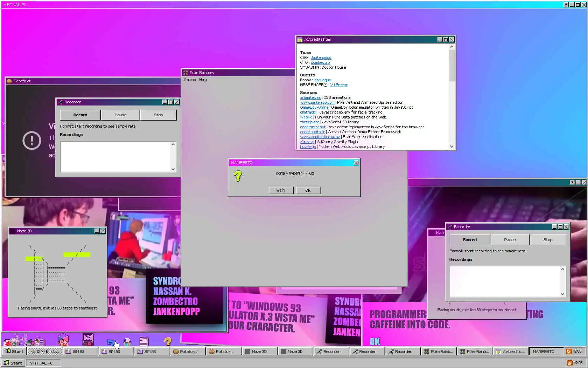The image size is (588, 368).
Task: Click Recordings scroll-down arrow in Recorder over Potato.yt
Action: (x=173, y=169)
